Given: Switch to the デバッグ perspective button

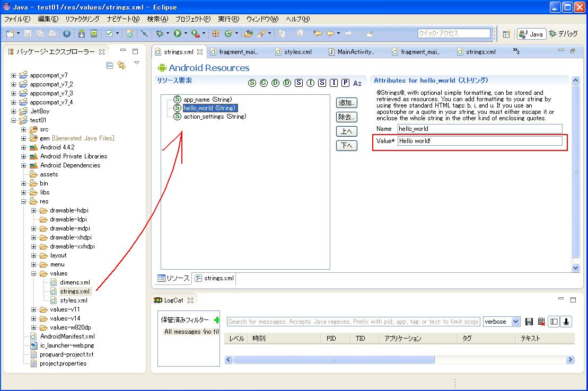Looking at the screenshot, I should [563, 34].
